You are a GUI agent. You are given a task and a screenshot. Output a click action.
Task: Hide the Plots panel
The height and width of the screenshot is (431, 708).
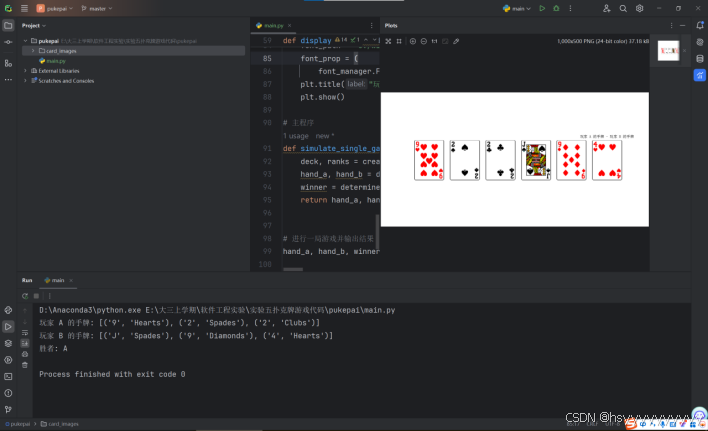tap(682, 26)
